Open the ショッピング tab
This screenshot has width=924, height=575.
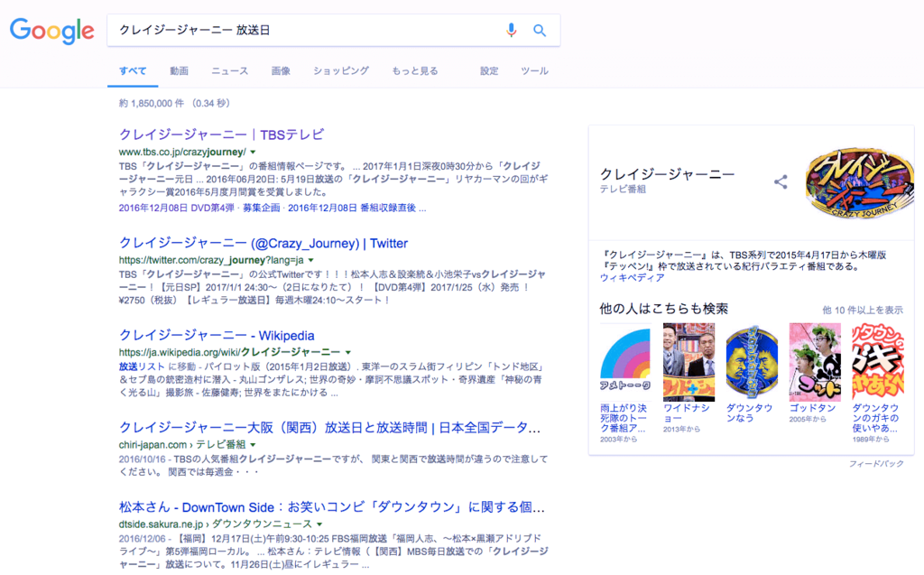coord(340,70)
